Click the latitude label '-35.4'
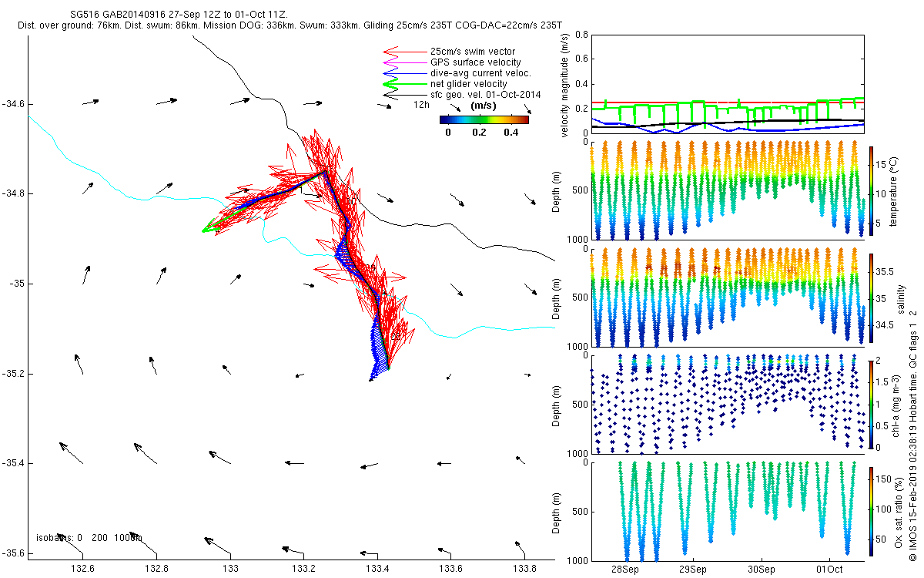Viewport: 924px width, 578px height. [13, 463]
